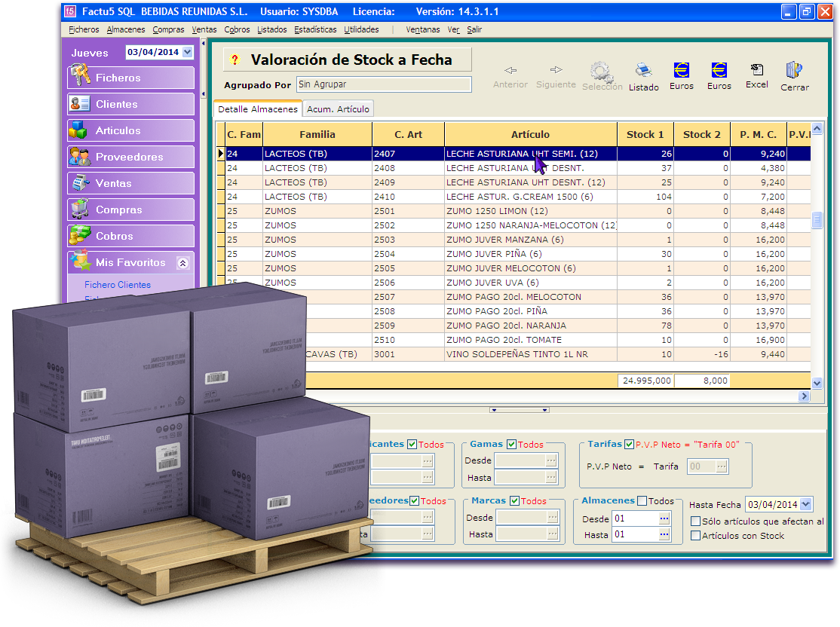This screenshot has height=627, width=840.
Task: Open the Cobros sidebar section
Action: (x=131, y=236)
